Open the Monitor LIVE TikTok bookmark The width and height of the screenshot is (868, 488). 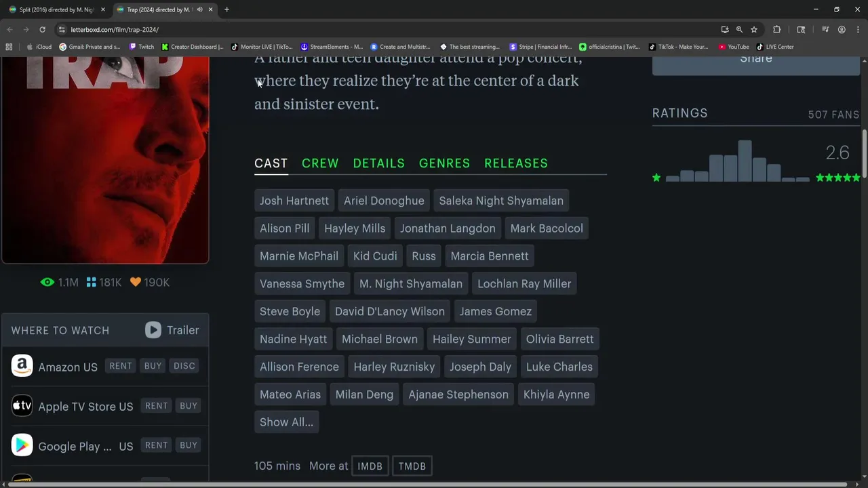click(x=262, y=47)
